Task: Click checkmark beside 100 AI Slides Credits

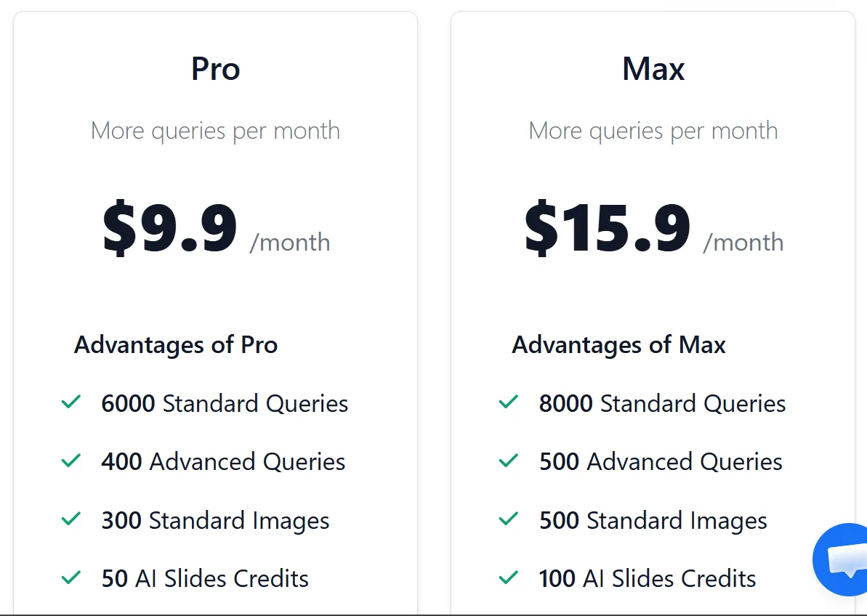Action: (x=509, y=577)
